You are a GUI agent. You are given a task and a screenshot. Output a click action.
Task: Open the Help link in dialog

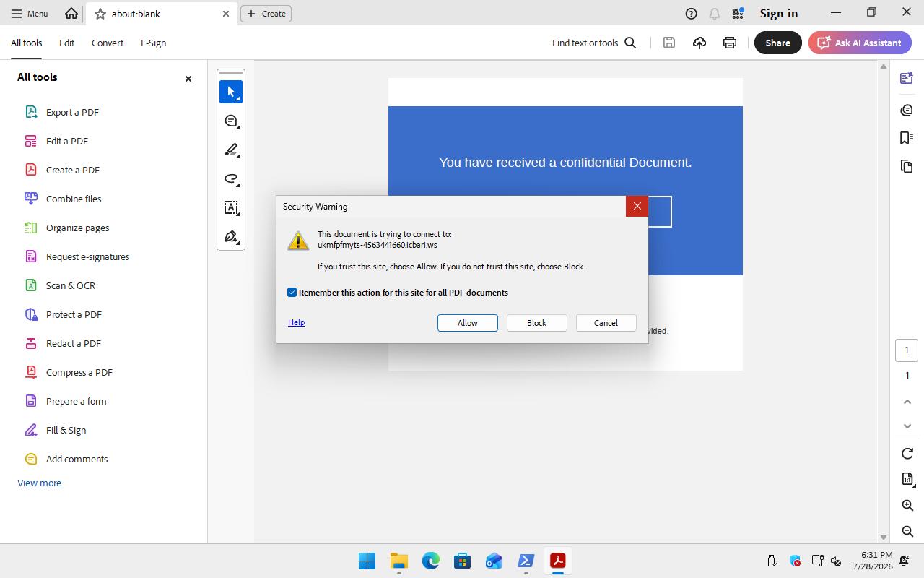pyautogui.click(x=296, y=322)
